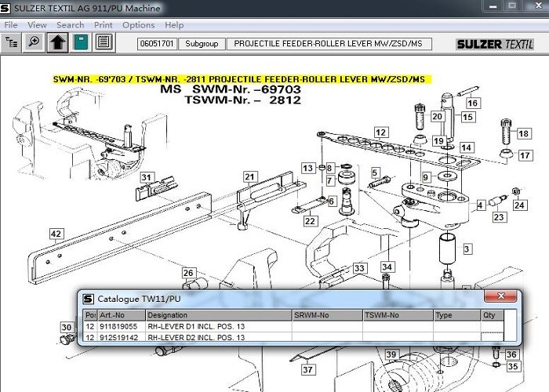
Task: Click the Type column header
Action: pos(457,315)
